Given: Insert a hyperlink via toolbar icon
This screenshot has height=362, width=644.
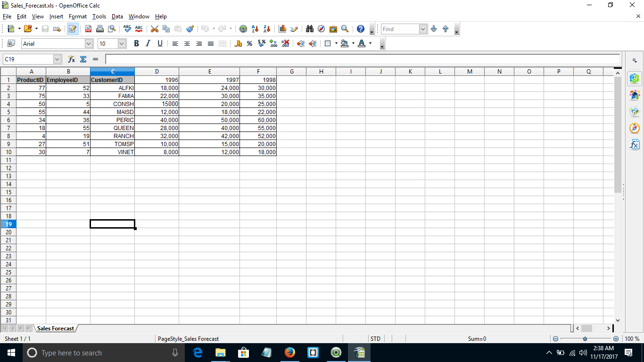Looking at the screenshot, I should pos(243,29).
